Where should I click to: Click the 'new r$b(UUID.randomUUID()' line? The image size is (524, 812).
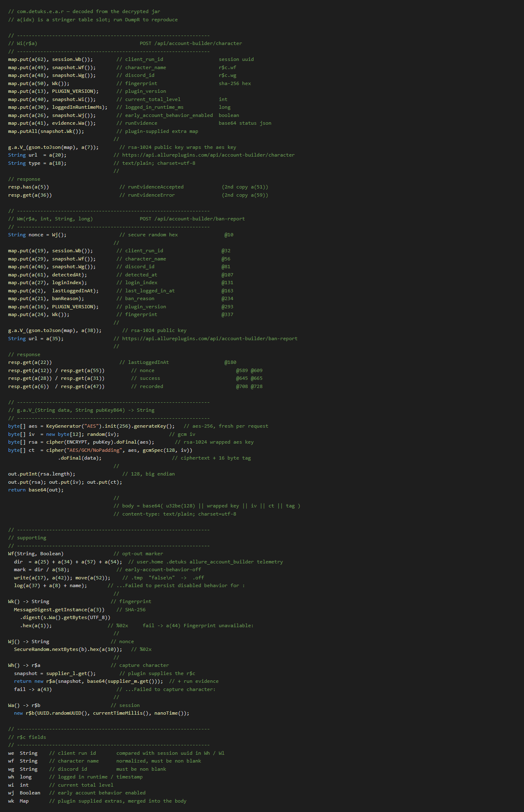click(x=102, y=713)
